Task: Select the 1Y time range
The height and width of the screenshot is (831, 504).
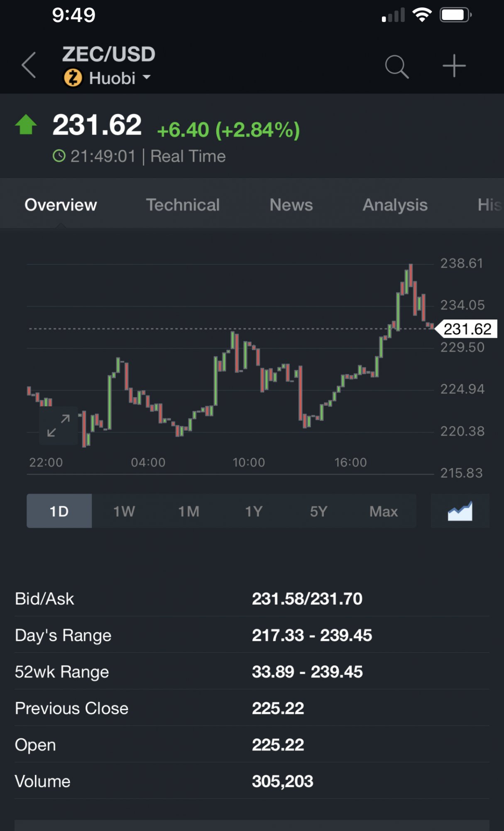Action: click(254, 511)
